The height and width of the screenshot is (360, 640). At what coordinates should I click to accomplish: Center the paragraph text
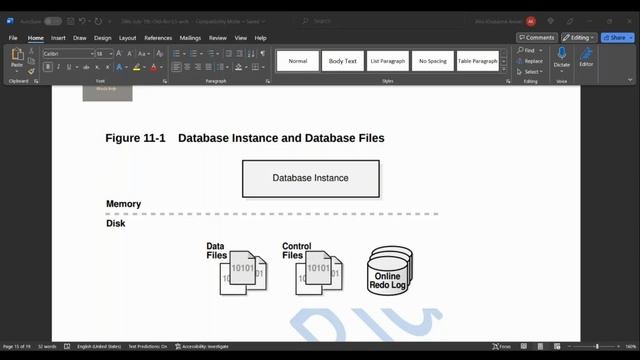187,67
